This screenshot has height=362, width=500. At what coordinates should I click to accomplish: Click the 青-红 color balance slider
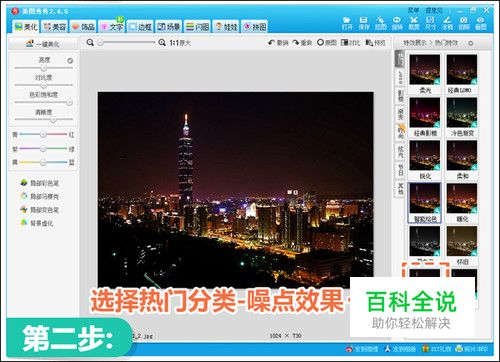click(43, 134)
